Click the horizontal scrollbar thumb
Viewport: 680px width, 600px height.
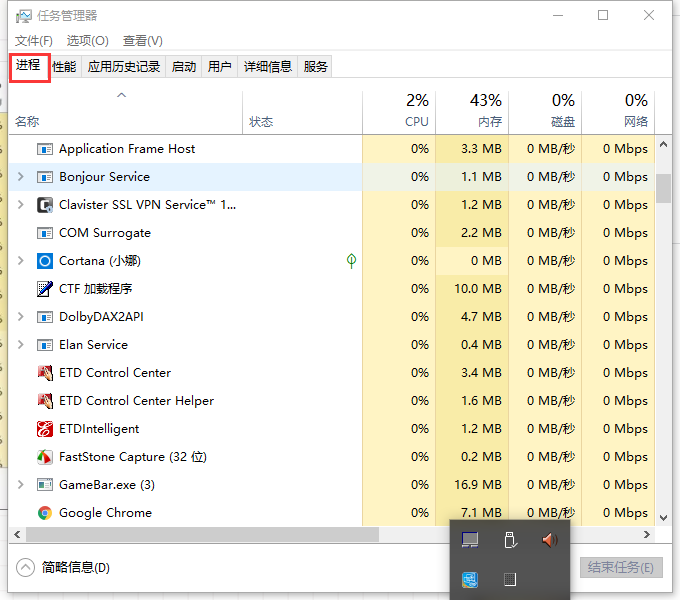click(203, 535)
